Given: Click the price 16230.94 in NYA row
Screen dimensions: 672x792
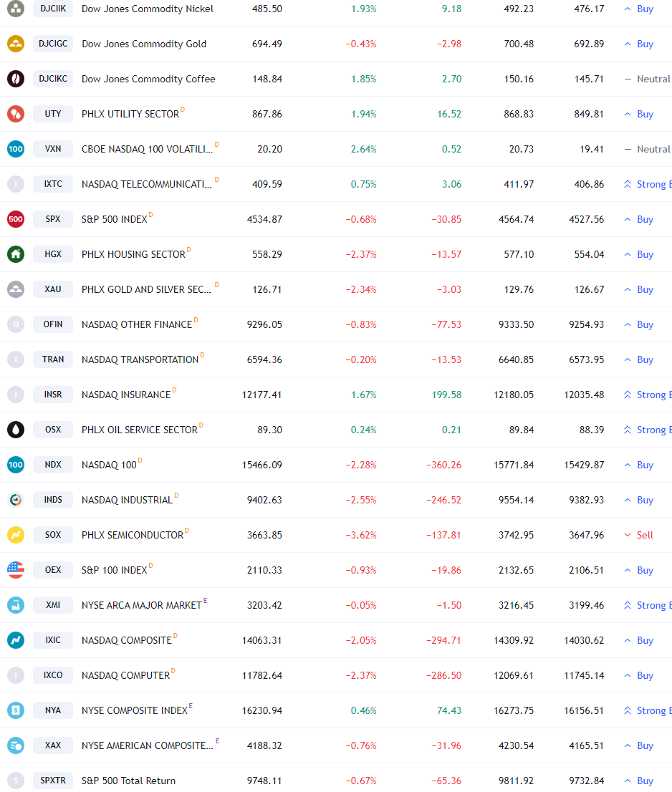Looking at the screenshot, I should click(261, 710).
